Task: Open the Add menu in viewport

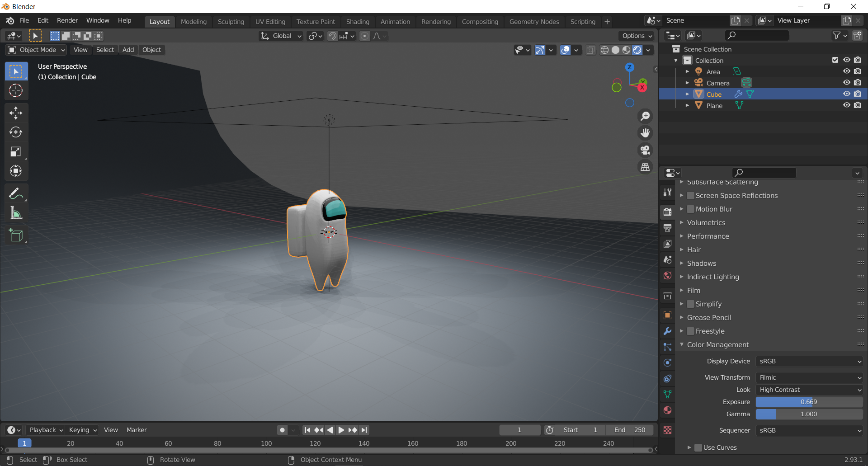Action: coord(128,50)
